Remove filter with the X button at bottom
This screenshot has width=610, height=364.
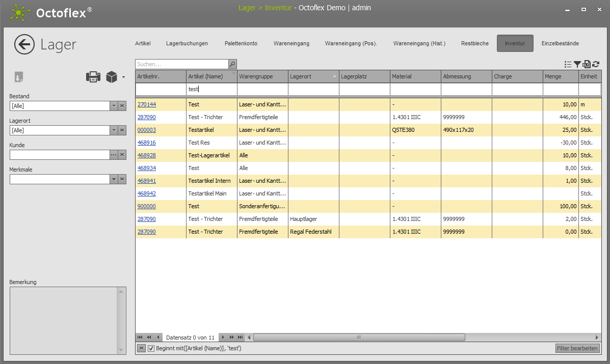[x=141, y=348]
